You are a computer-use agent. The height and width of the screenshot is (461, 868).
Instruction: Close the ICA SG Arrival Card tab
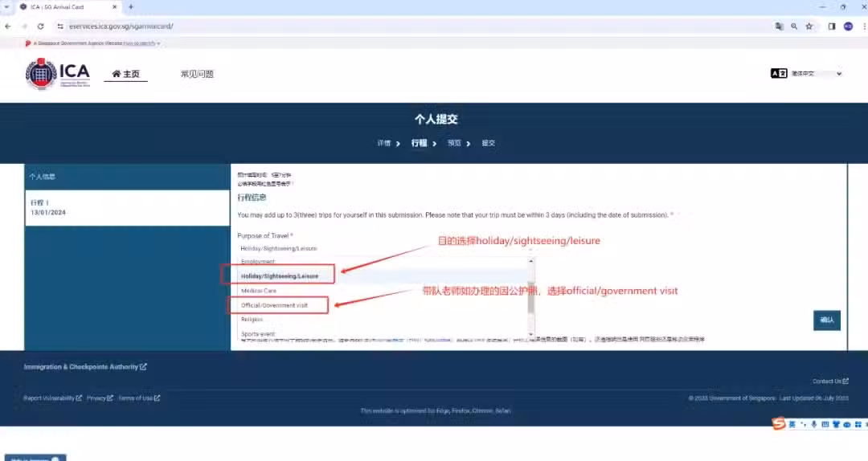pos(115,6)
